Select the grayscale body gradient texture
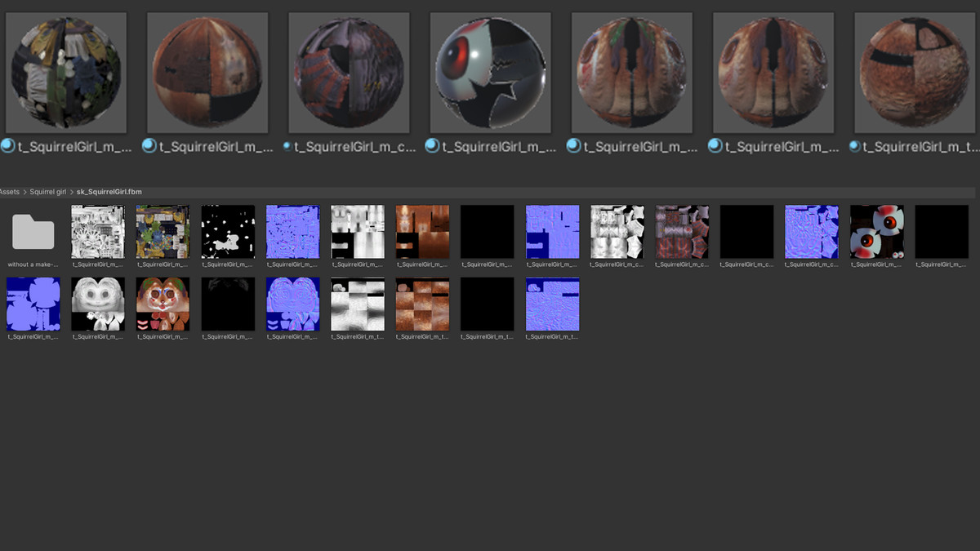 (x=358, y=232)
